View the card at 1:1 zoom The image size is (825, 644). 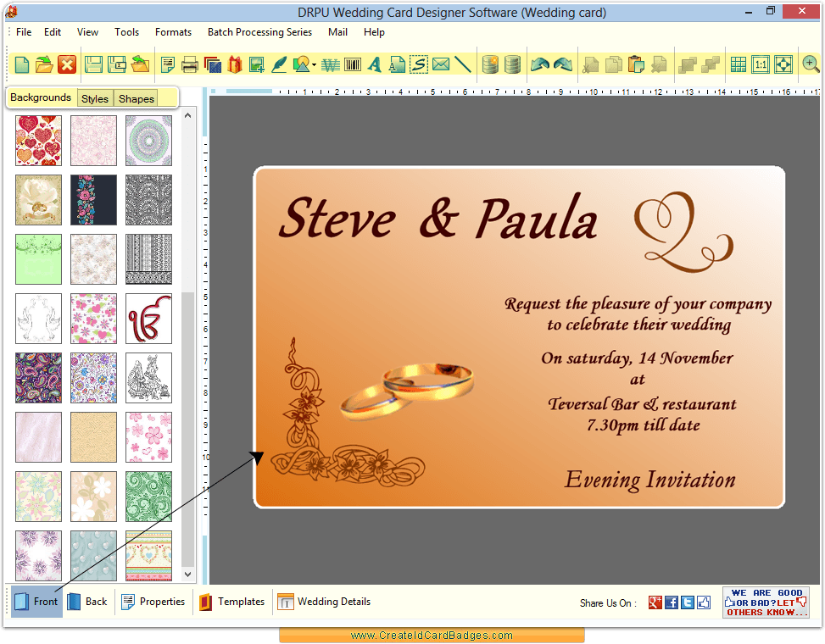(761, 64)
